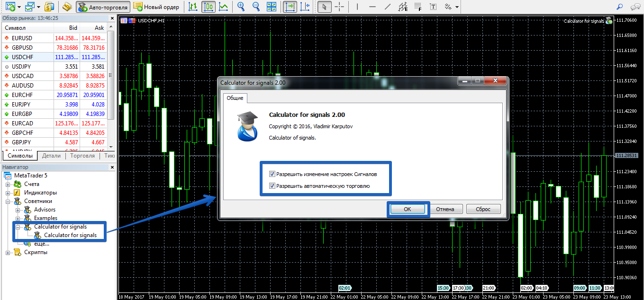
Task: Expand the Индикаторы tree node
Action: (8, 193)
